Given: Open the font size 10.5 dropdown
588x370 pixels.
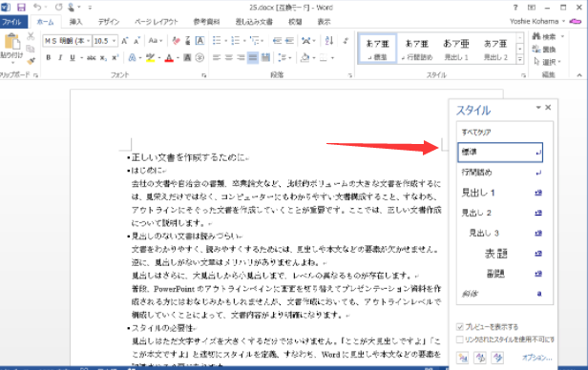Looking at the screenshot, I should pos(114,41).
